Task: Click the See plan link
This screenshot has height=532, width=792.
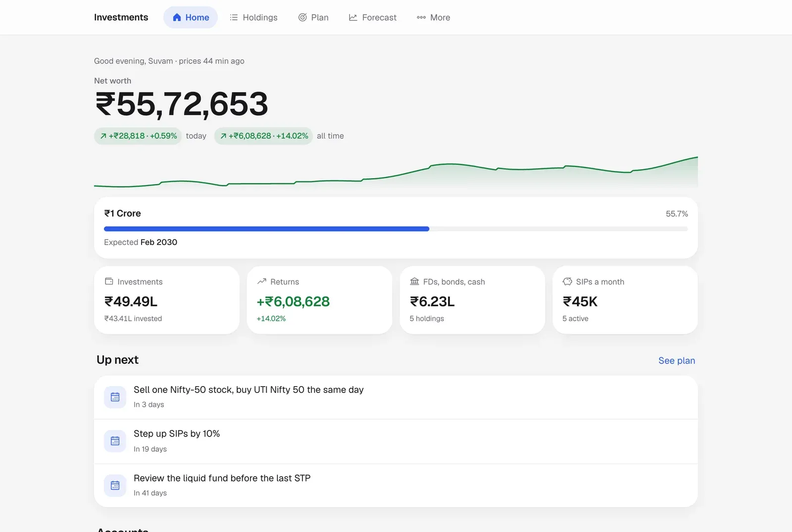Action: pyautogui.click(x=677, y=360)
